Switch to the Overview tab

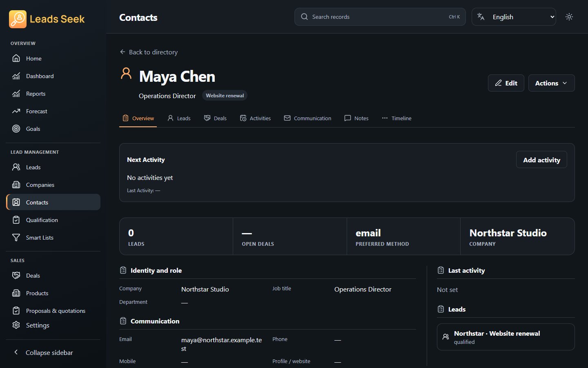(138, 118)
